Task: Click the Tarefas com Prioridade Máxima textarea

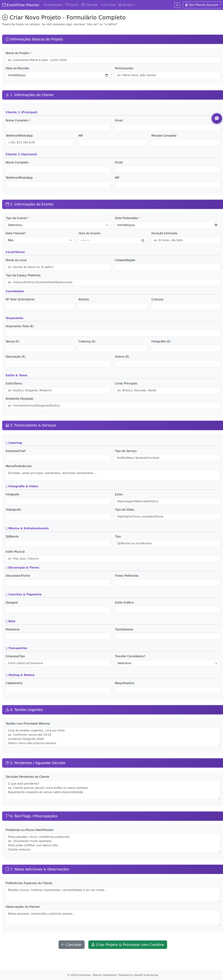Action: tap(112, 737)
